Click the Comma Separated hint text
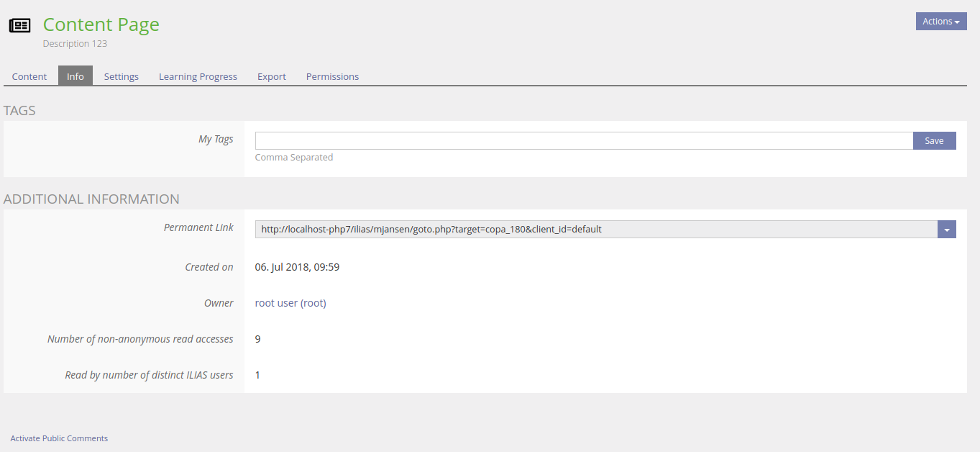Screen dimensions: 980x452 pyautogui.click(x=294, y=158)
